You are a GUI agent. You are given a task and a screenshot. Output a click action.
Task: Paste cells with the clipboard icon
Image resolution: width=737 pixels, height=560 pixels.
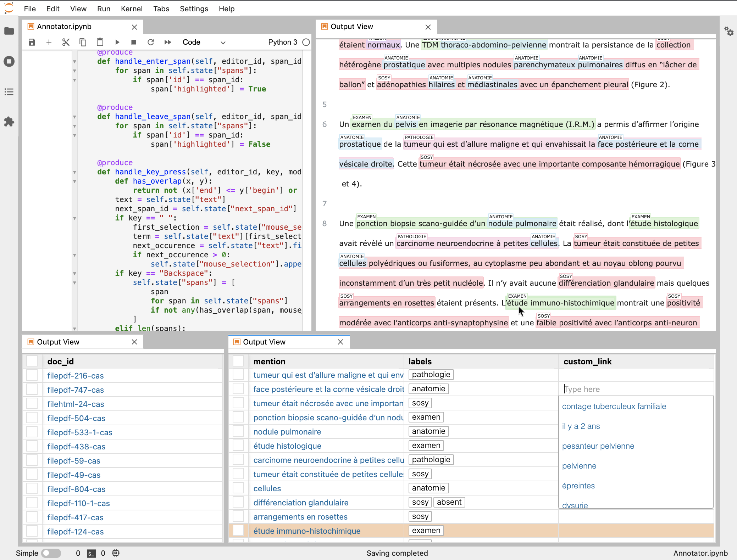tap(100, 42)
